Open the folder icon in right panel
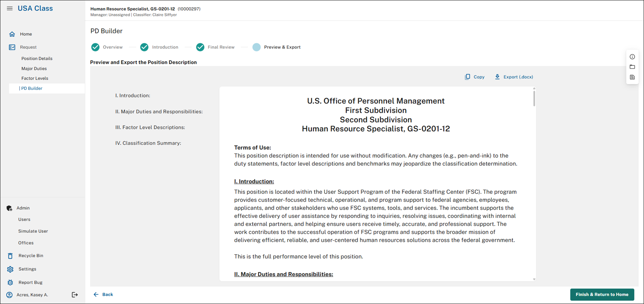 tap(632, 67)
